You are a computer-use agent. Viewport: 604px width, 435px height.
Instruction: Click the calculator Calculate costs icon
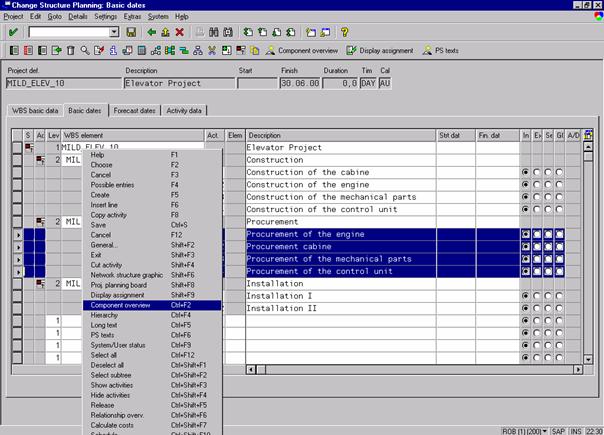142,50
